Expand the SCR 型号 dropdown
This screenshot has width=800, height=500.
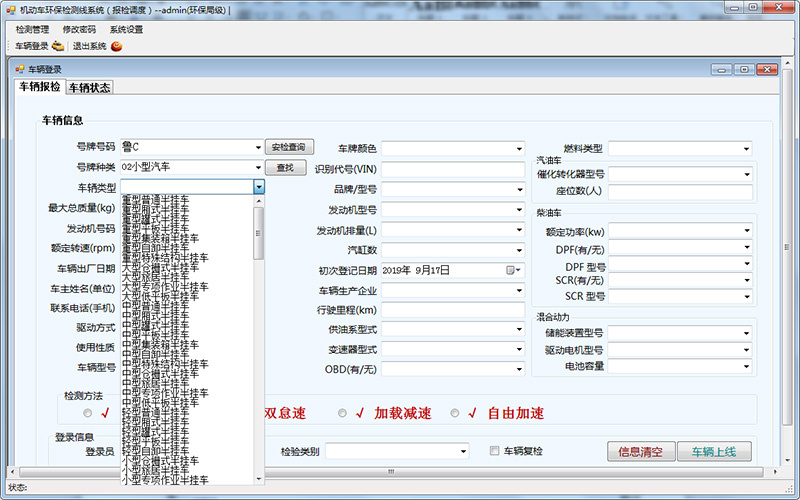pos(746,296)
